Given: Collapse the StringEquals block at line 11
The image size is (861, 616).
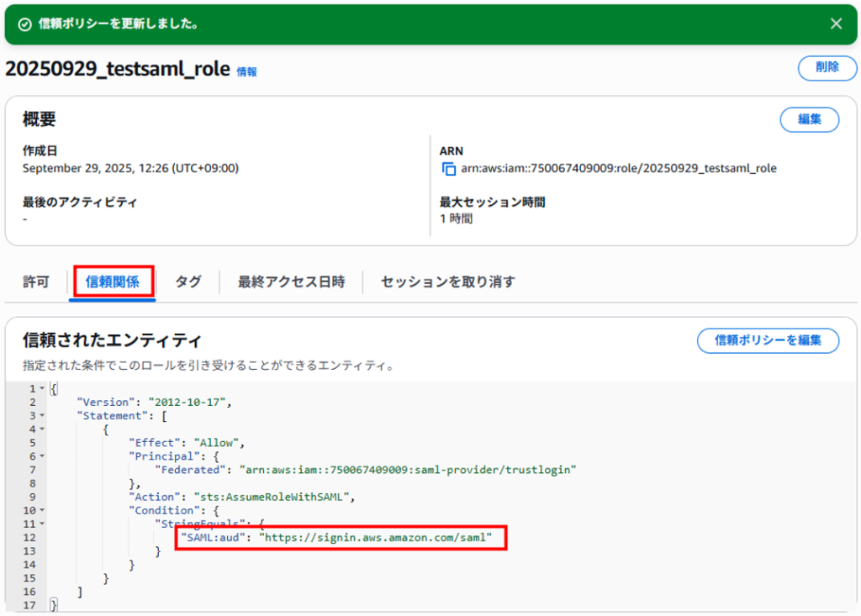Looking at the screenshot, I should [42, 524].
